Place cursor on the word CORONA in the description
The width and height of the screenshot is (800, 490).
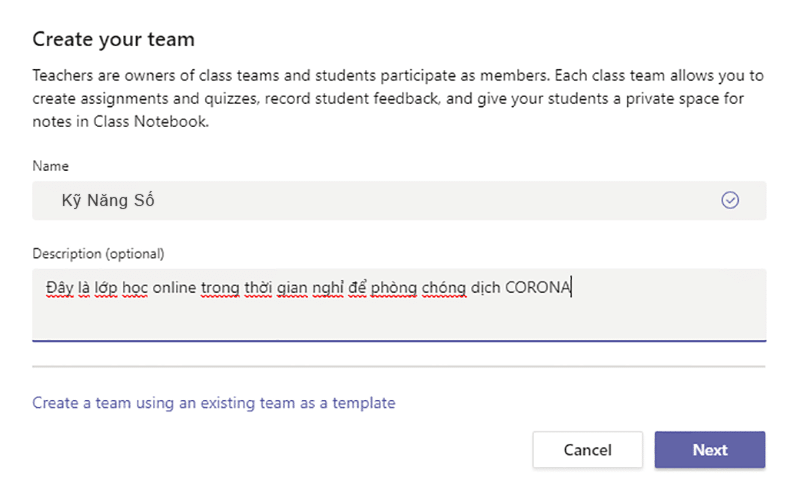(538, 287)
